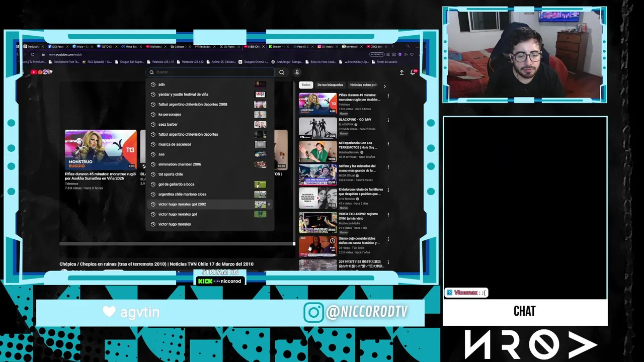The height and width of the screenshot is (362, 644).
Task: Switch to the 'Traducción' browser tab
Action: 33,47
